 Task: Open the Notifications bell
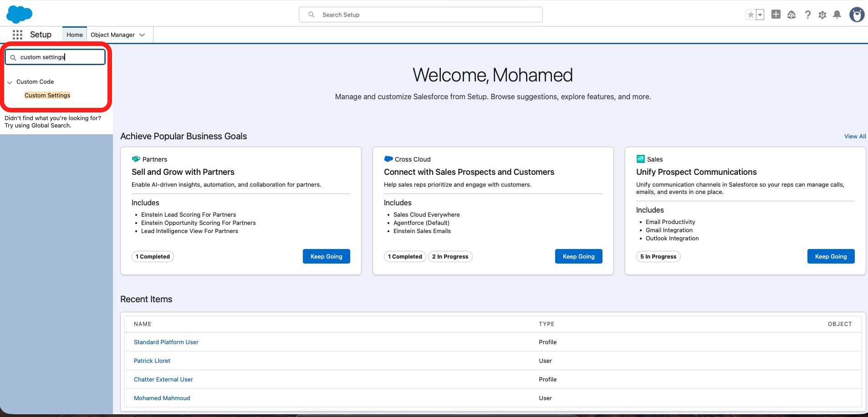coord(837,15)
